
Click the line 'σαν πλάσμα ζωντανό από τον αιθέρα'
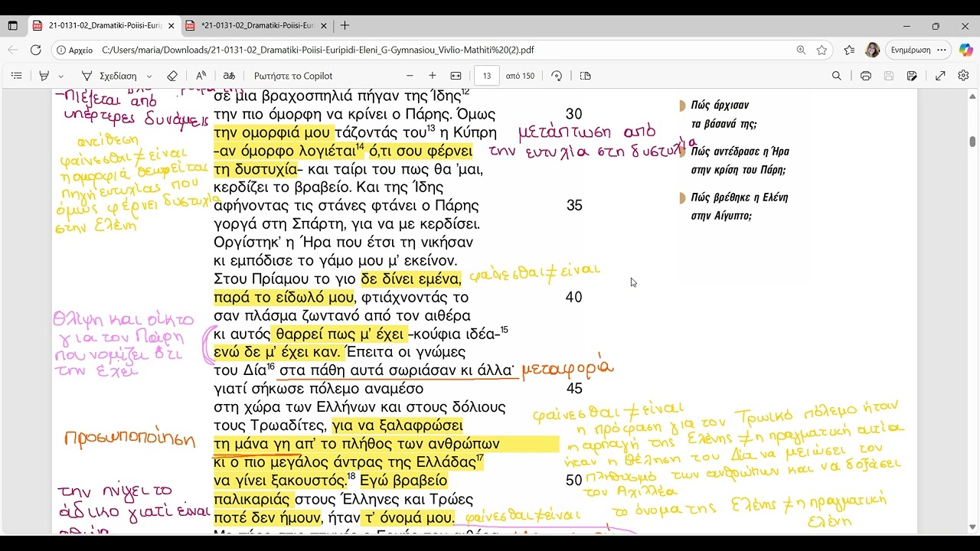pos(341,315)
